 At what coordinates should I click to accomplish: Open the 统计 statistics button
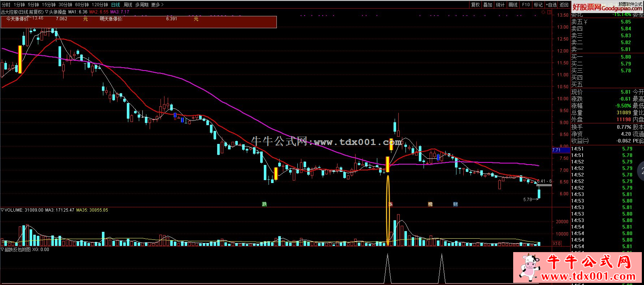coord(500,5)
